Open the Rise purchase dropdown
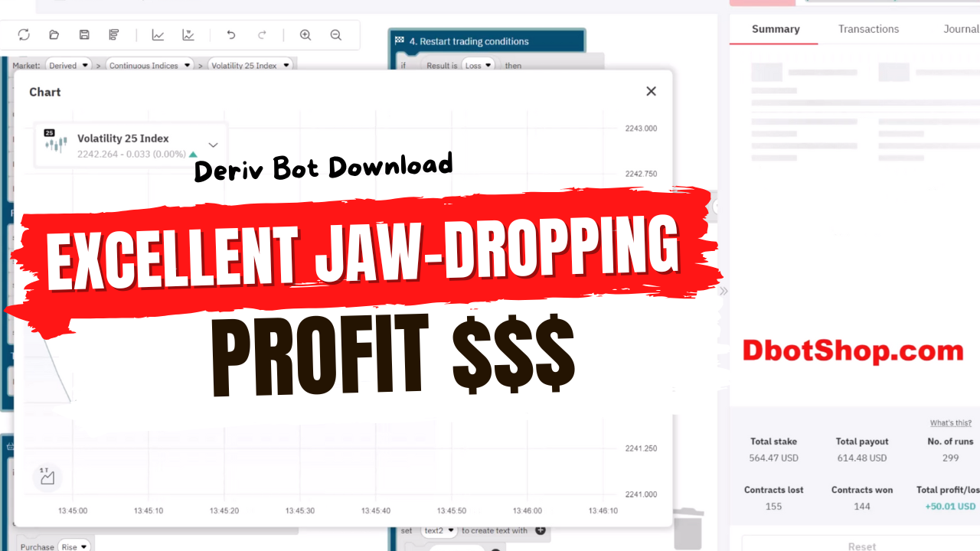 click(74, 546)
